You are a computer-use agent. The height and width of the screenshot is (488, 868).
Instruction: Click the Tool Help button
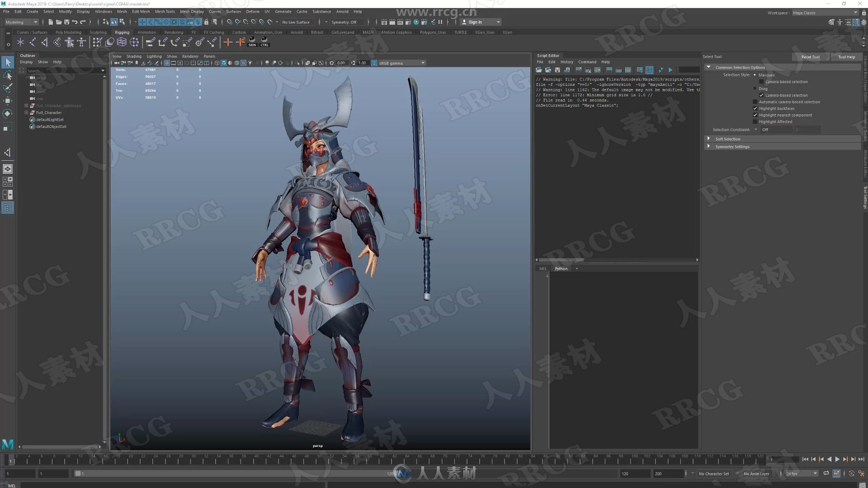click(846, 57)
